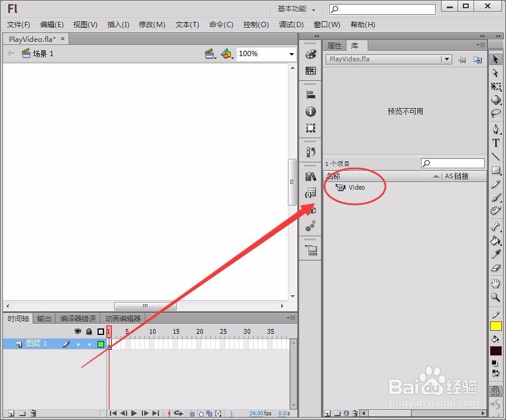Open the Modify Onion Markers dropdown
Viewport: 506px width, 420px height.
tap(219, 414)
